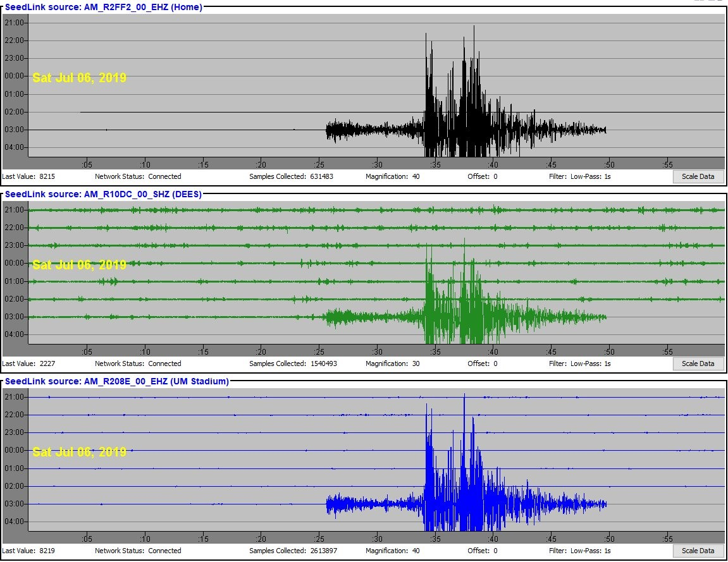Click the Offset 0 field on the UM Stadium panel
This screenshot has width=728, height=562.
(482, 551)
